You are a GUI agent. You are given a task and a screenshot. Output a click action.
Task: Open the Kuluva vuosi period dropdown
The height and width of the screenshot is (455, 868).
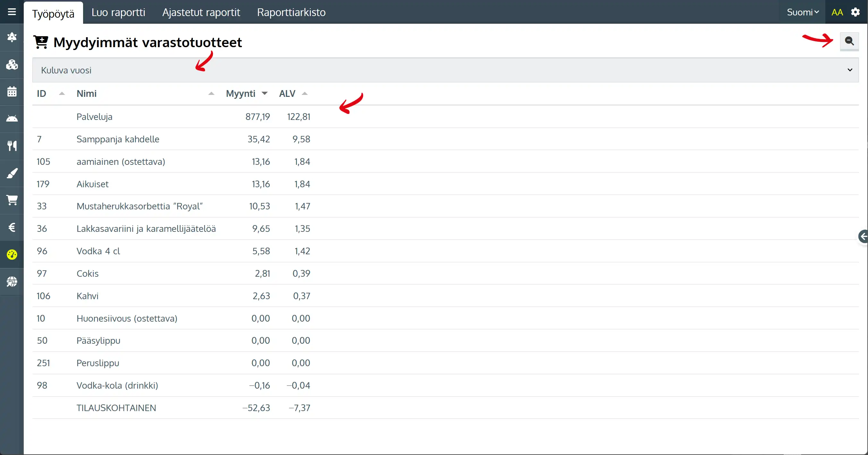click(x=446, y=70)
